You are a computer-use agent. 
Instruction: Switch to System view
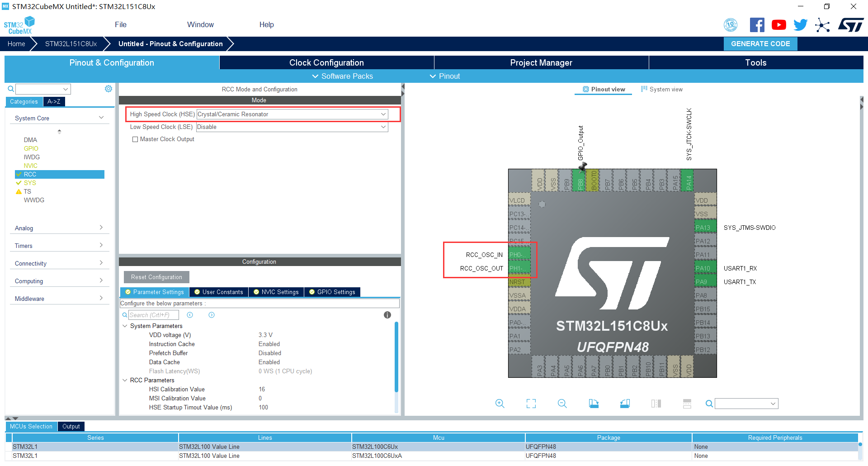(x=662, y=90)
